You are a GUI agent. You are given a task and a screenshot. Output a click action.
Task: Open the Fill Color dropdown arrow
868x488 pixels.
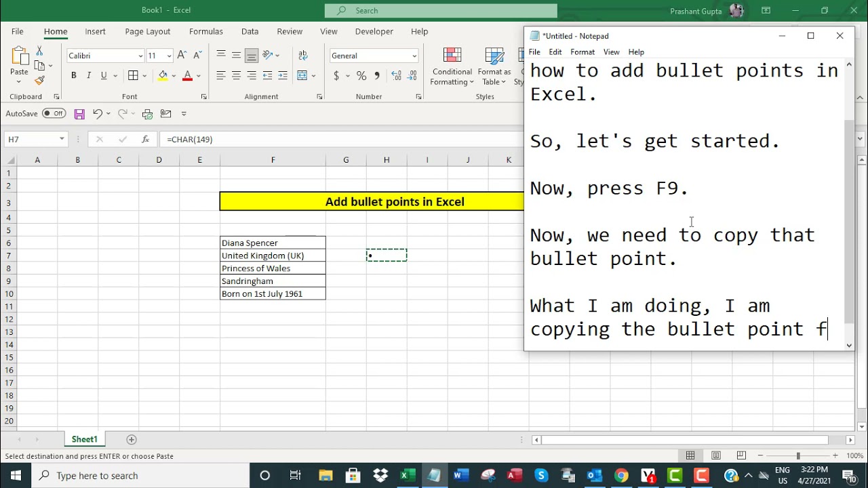174,75
